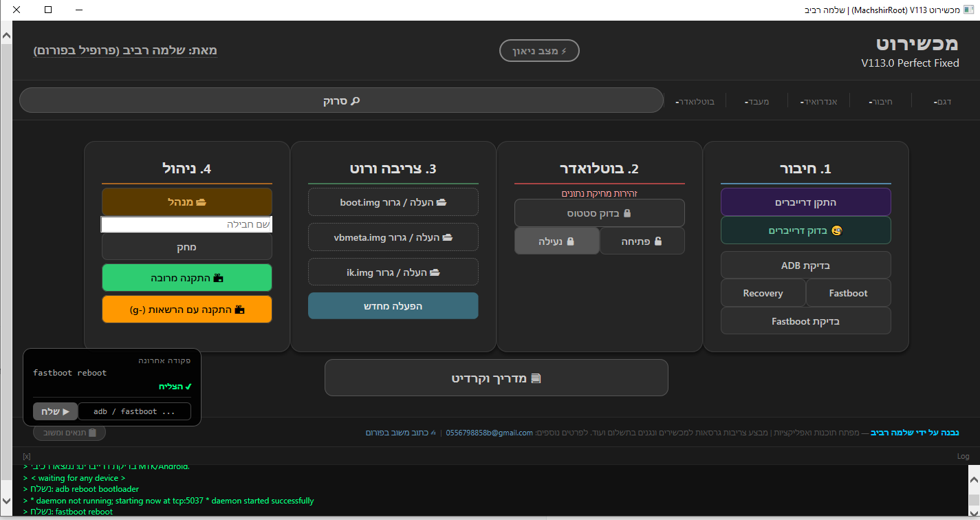Click the סרוק scan bar with magnifier
Viewport: 980px width, 520px height.
pyautogui.click(x=341, y=100)
